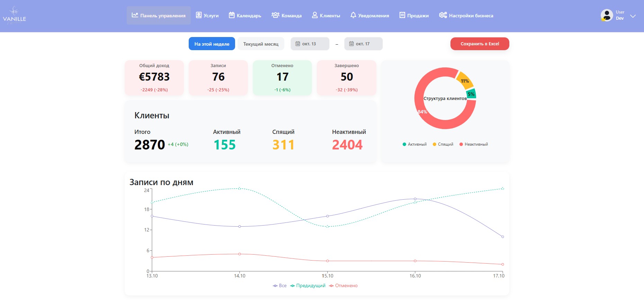
Task: Click the Команда team icon
Action: click(x=275, y=15)
